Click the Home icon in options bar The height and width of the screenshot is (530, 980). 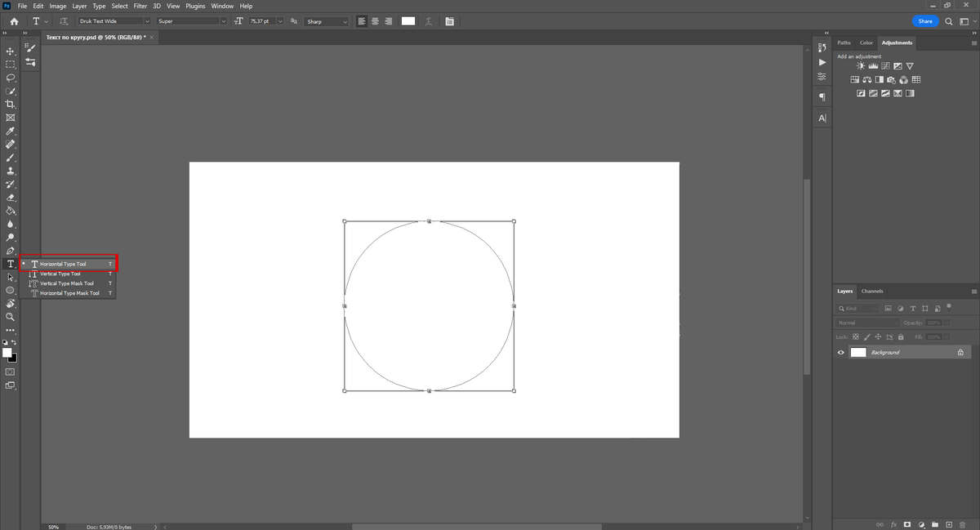[x=14, y=21]
